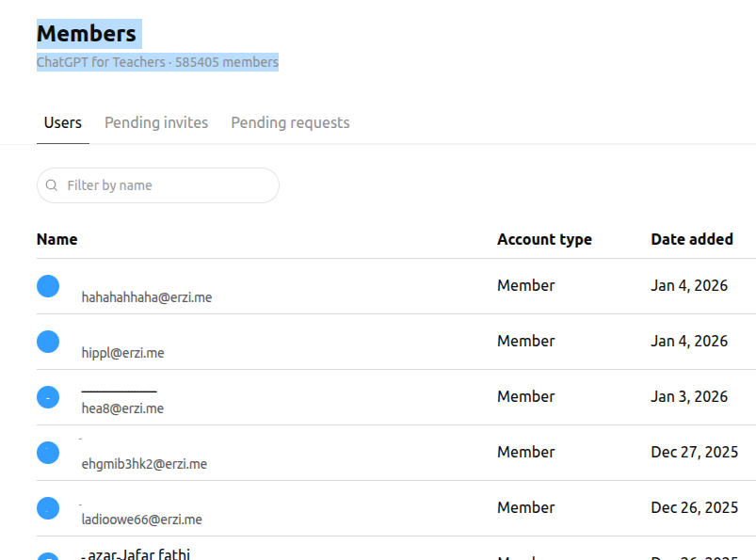
Task: Click the search magnifier icon in filter box
Action: point(52,185)
